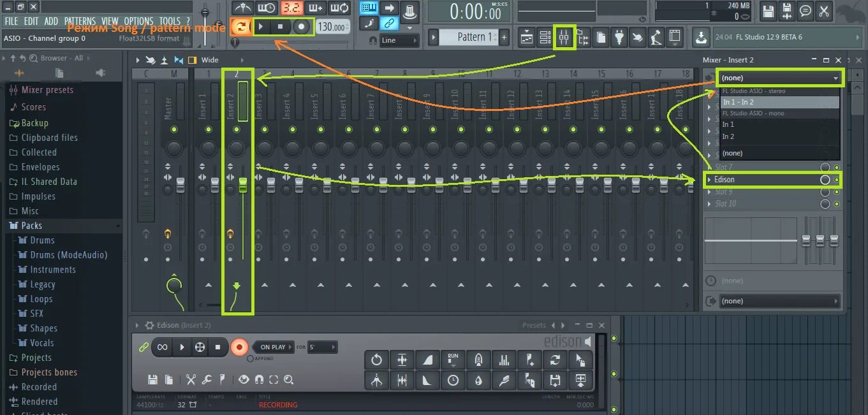Screen dimensions: 868x415
Task: Click Edison's Stop button
Action: pos(217,347)
